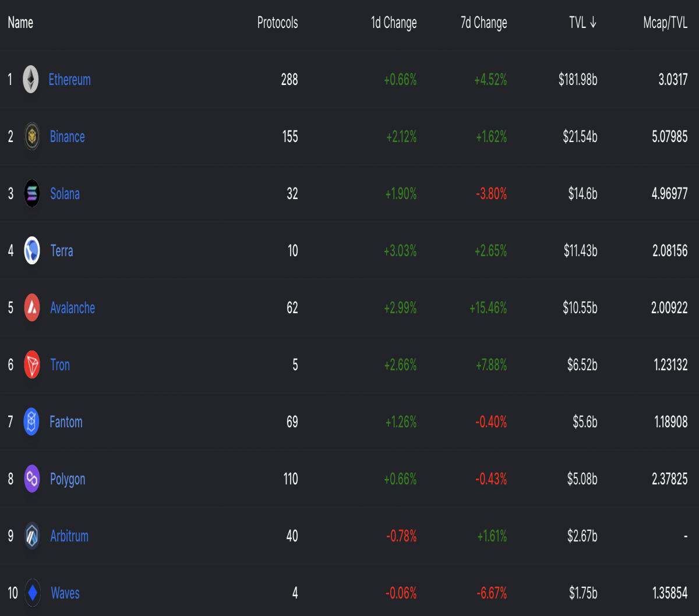Open the Ethereum chain link
This screenshot has width=699, height=616.
point(69,79)
